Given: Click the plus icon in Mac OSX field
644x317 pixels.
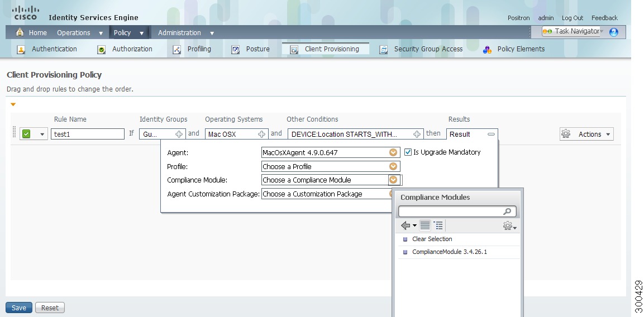Looking at the screenshot, I should [x=261, y=135].
